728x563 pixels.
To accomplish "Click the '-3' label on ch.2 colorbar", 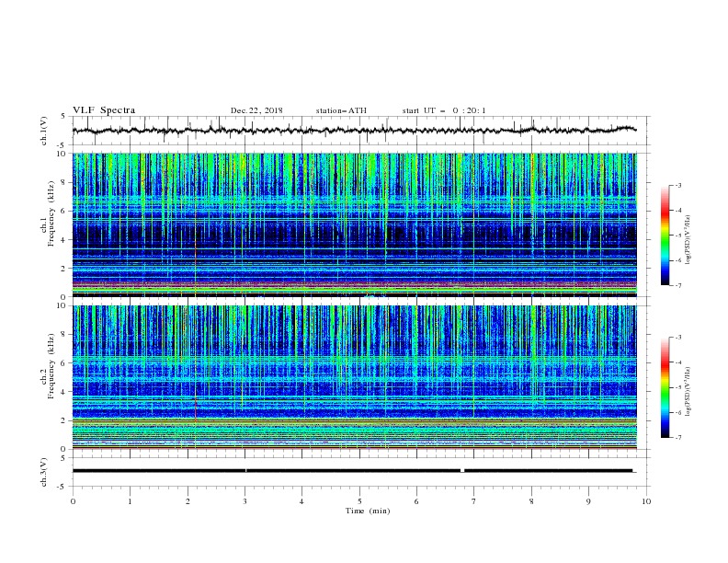I will (x=677, y=338).
